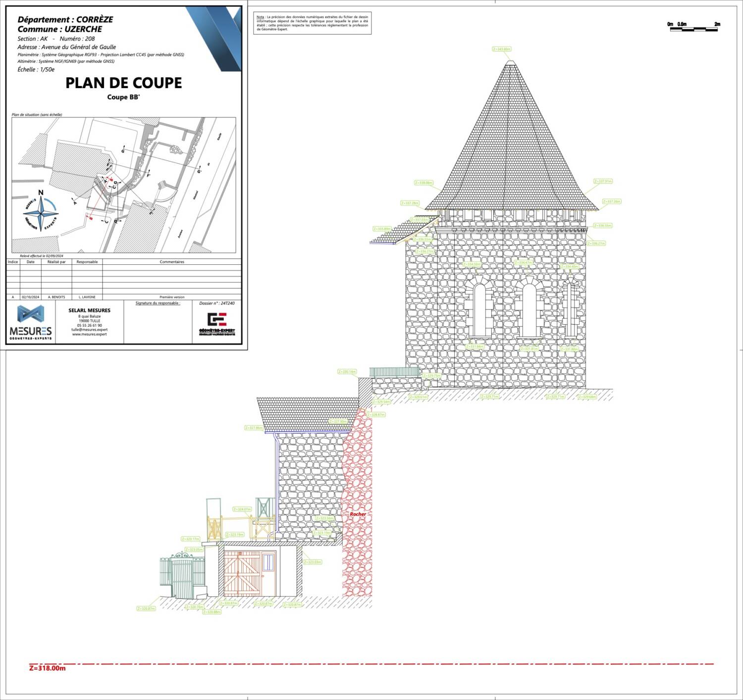This screenshot has height=700, width=743.
Task: Click the Signature du responsable field
Action: (x=158, y=303)
